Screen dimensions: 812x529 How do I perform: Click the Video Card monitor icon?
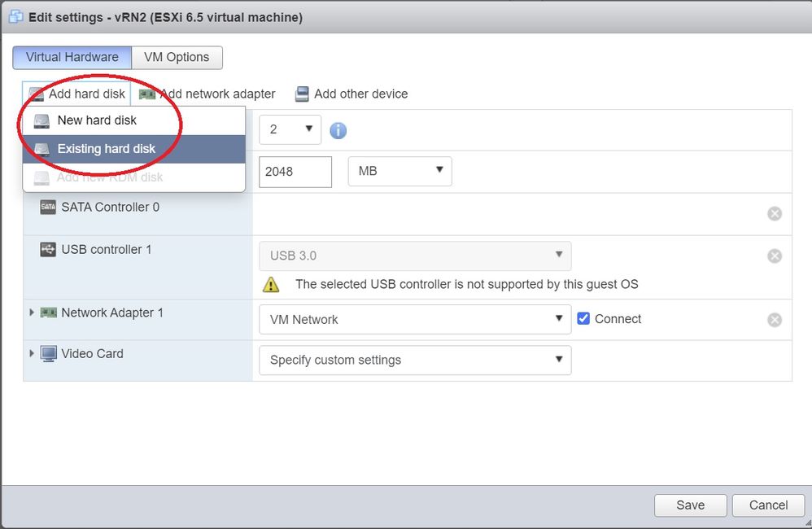[x=49, y=354]
